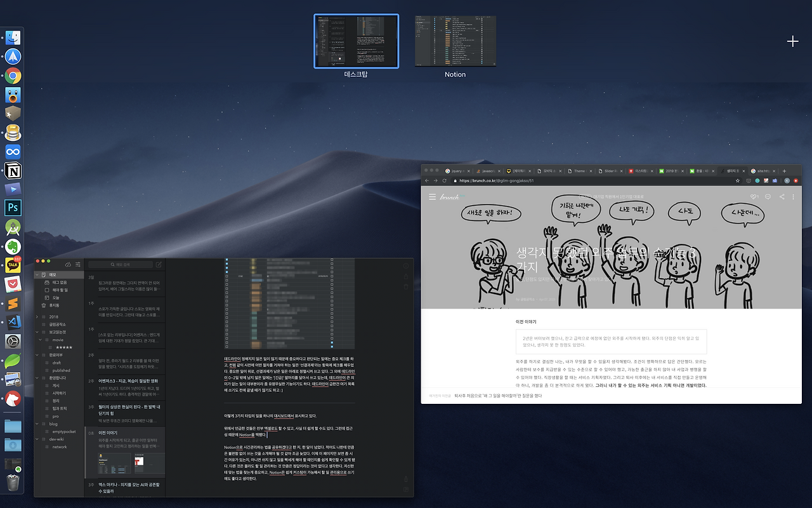The image size is (812, 508).
Task: Click the comment icon on the Brunch page
Action: click(x=768, y=197)
